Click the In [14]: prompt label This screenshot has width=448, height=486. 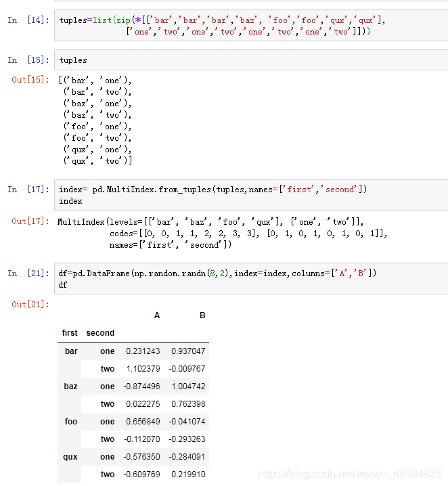pyautogui.click(x=28, y=20)
